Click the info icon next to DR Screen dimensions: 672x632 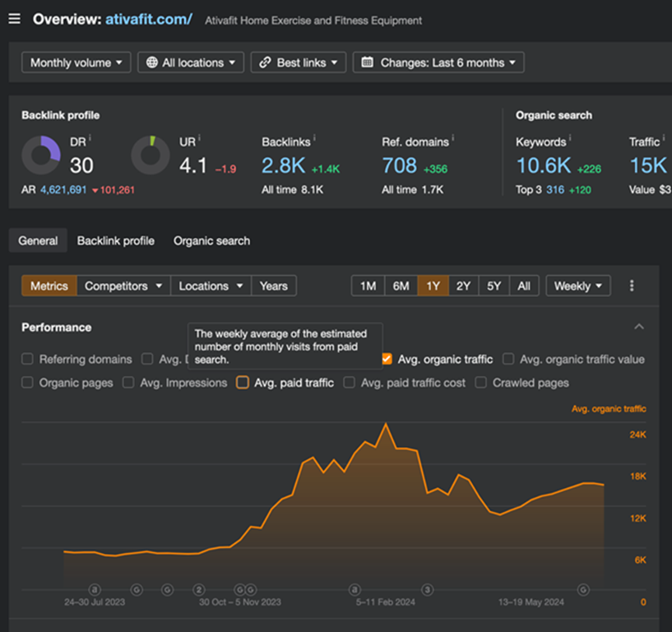point(90,137)
